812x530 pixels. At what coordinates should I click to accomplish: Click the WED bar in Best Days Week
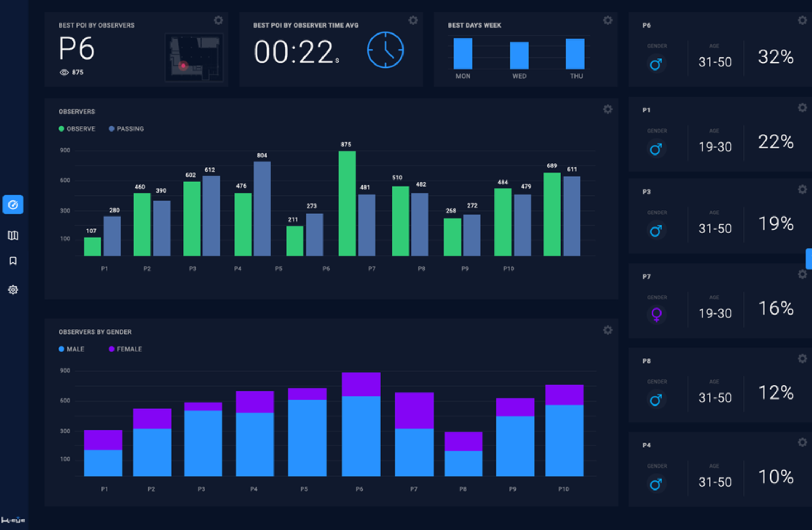(519, 55)
